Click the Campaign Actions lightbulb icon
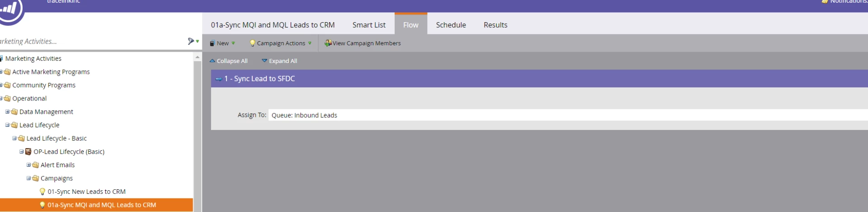 253,43
